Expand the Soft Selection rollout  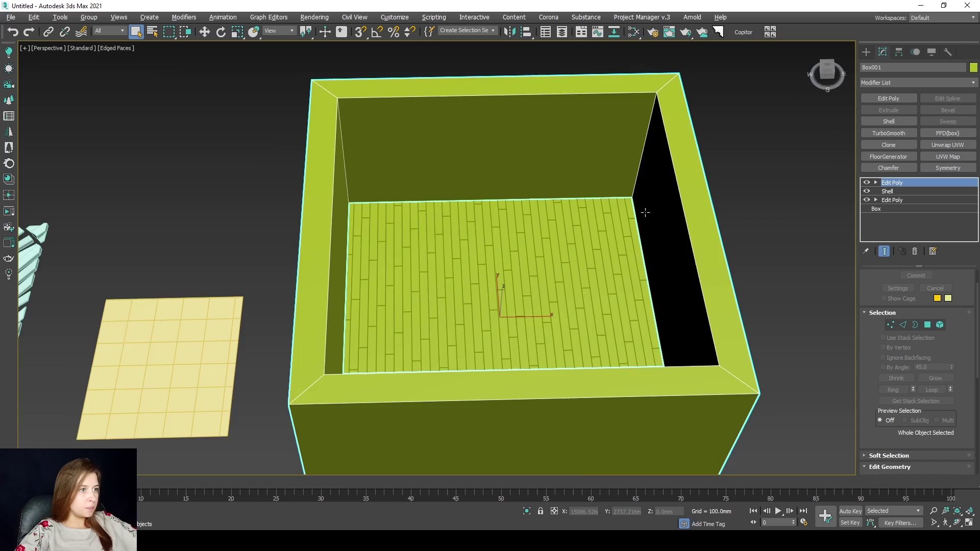[x=889, y=455]
